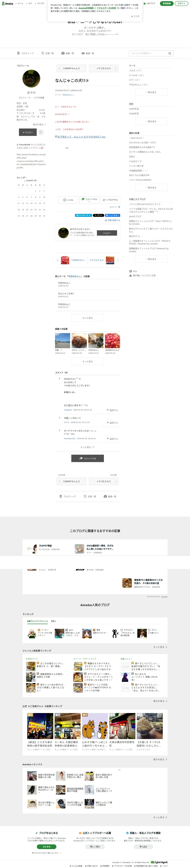Viewport: 190px width, 868px height.
Task: Open the three-dot more menu beside フォロー
Action: 41,132
